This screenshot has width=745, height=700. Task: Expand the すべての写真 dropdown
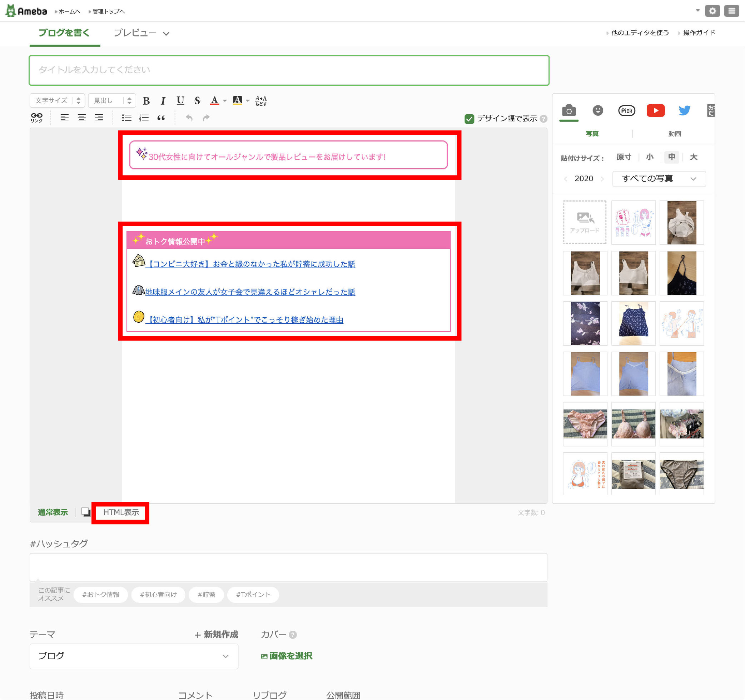coord(659,179)
